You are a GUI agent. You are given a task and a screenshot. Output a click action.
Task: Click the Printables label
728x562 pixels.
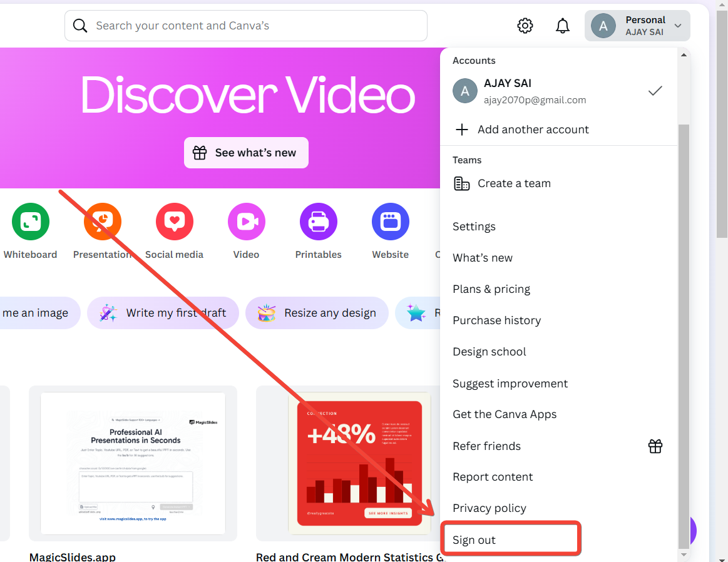click(x=319, y=254)
